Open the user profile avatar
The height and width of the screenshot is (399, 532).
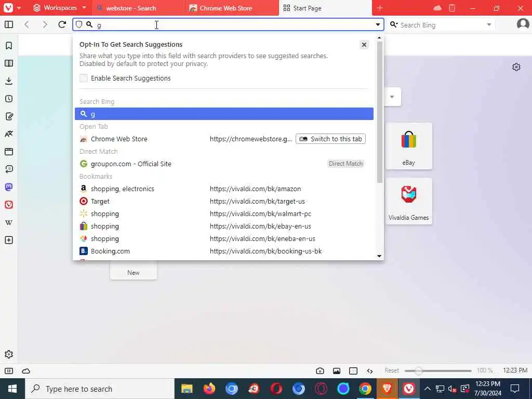(523, 24)
